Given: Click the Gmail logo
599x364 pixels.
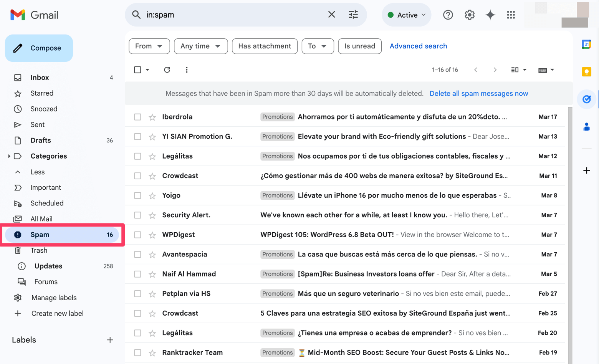Looking at the screenshot, I should [34, 15].
